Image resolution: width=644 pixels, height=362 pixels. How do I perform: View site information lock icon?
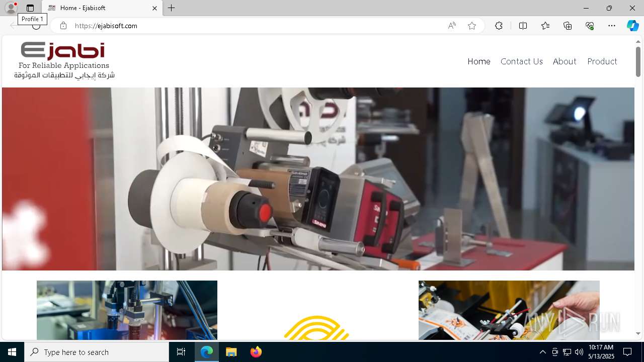(x=63, y=26)
